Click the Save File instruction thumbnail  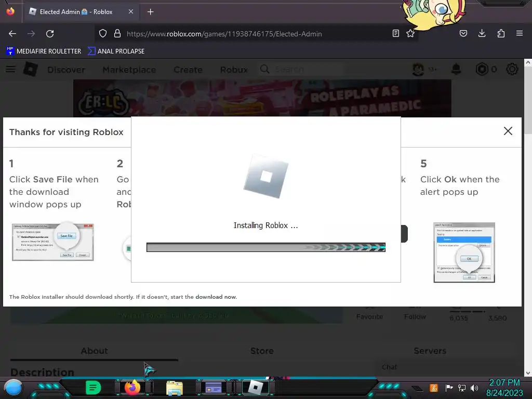[x=52, y=242]
